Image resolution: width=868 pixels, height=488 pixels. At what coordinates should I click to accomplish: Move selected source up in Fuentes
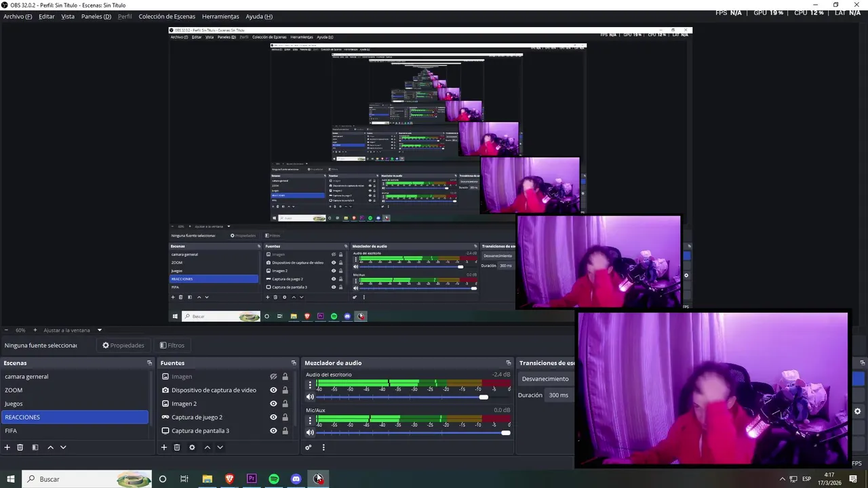(x=208, y=447)
